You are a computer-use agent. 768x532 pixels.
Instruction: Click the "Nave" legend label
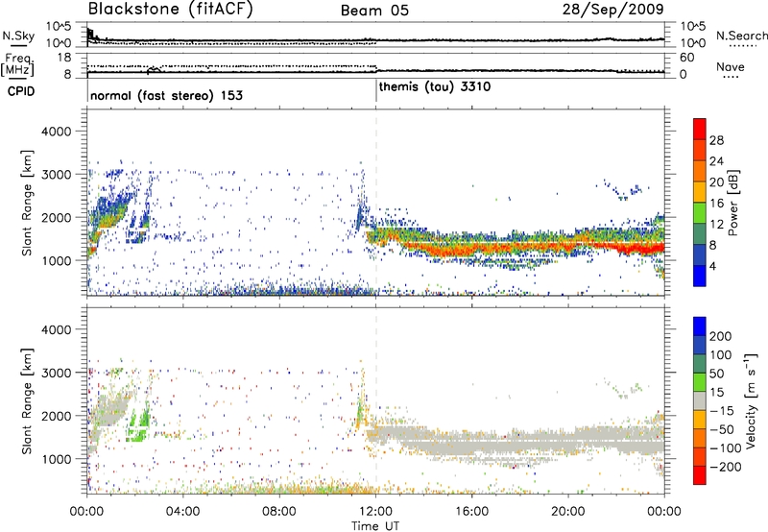pos(731,67)
